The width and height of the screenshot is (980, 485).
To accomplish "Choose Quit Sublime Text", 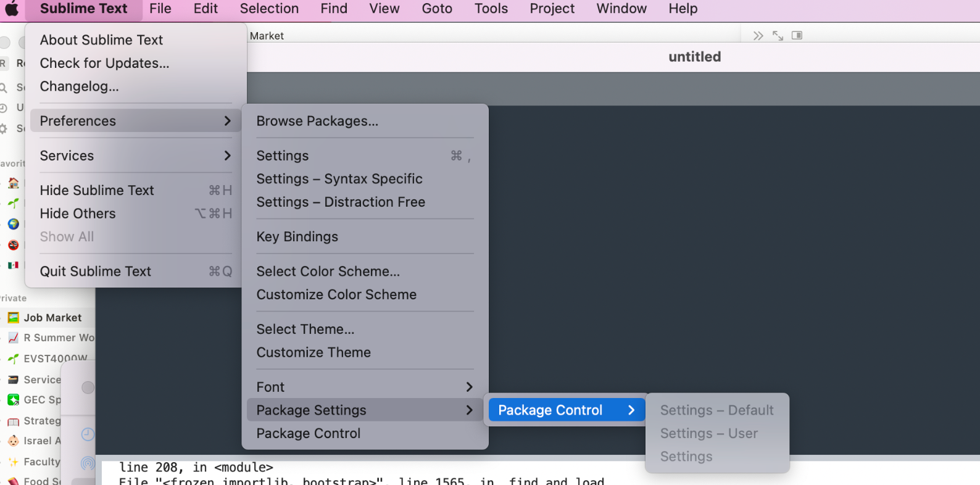I will click(x=136, y=272).
